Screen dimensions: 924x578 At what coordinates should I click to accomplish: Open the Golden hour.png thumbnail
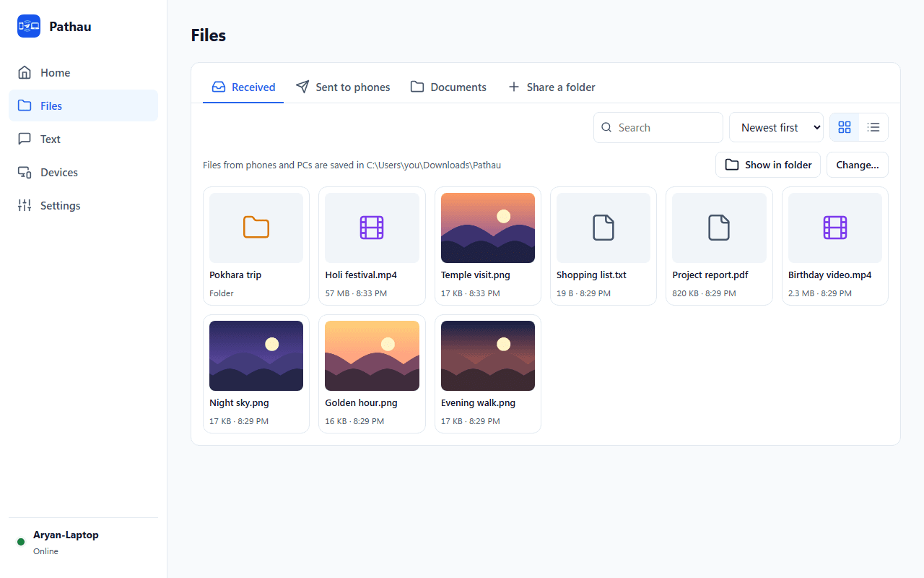coord(372,355)
